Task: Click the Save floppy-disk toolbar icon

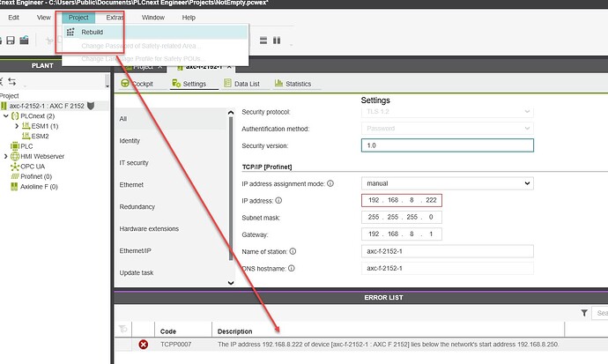Action: 11,40
